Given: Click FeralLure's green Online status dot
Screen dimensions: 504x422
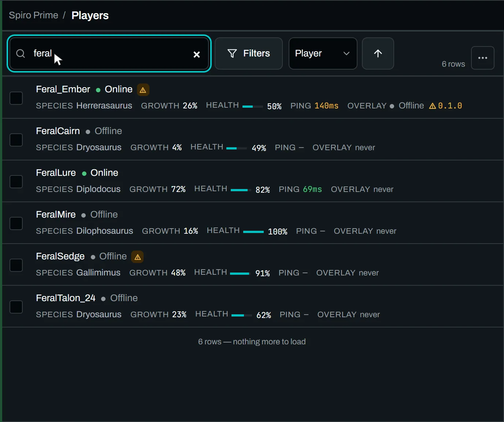Looking at the screenshot, I should [84, 174].
